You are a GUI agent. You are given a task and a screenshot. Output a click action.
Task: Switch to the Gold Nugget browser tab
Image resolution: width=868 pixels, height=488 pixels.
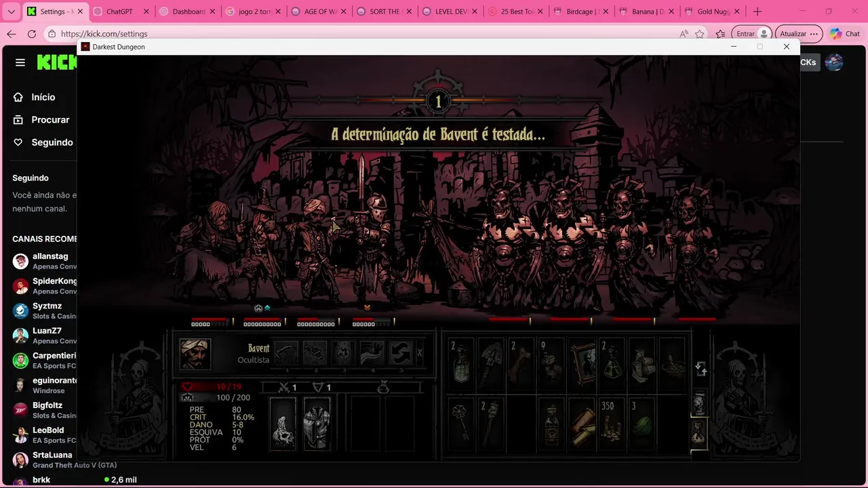click(x=712, y=12)
